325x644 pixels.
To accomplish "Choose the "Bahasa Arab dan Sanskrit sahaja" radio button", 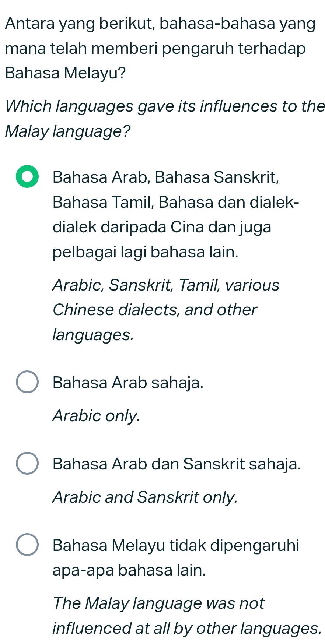I will (x=27, y=464).
